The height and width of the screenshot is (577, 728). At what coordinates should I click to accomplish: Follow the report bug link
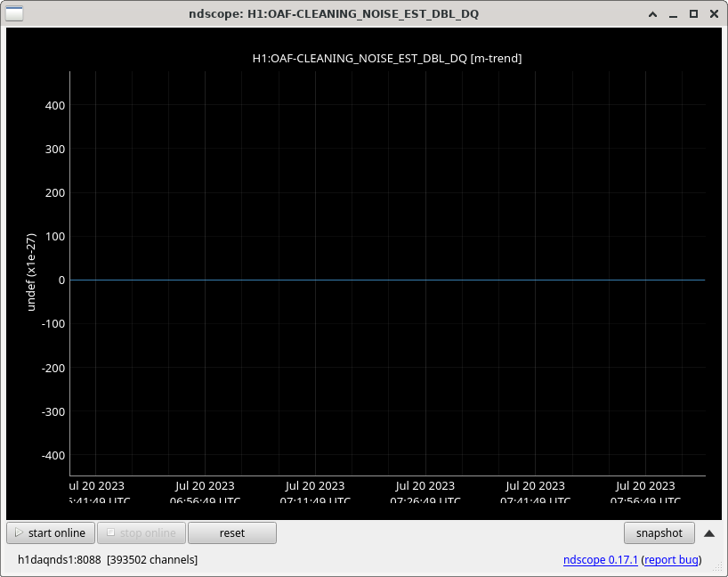[x=672, y=560]
